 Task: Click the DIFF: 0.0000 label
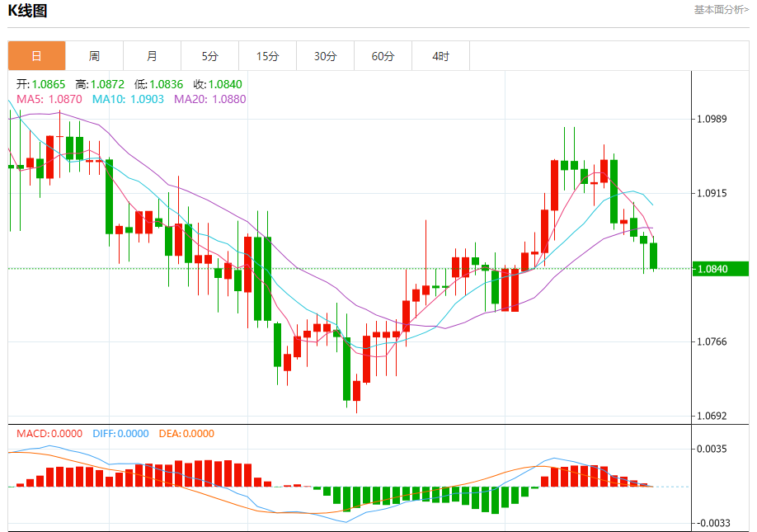(x=120, y=434)
